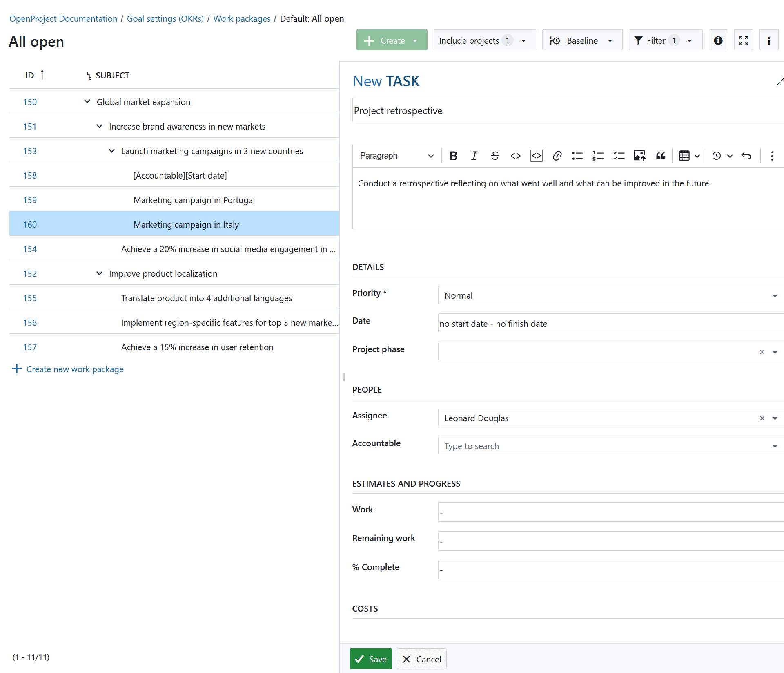Click the Work packages breadcrumb link

pyautogui.click(x=241, y=18)
